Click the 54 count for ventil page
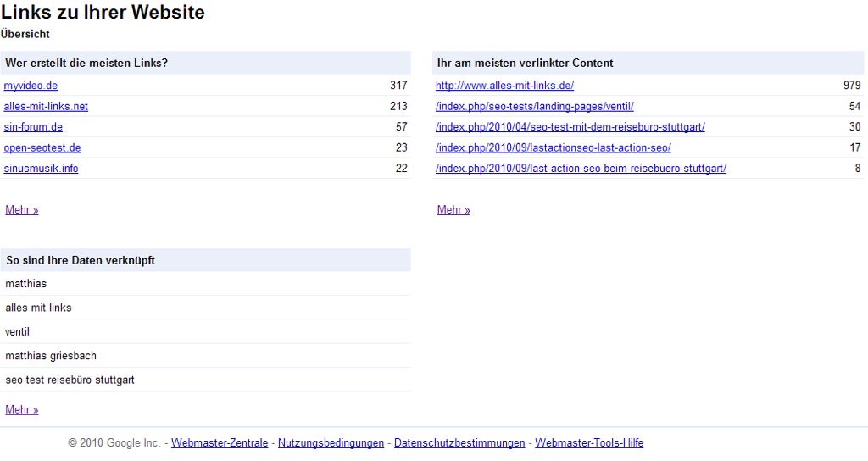This screenshot has width=868, height=461. 855,106
